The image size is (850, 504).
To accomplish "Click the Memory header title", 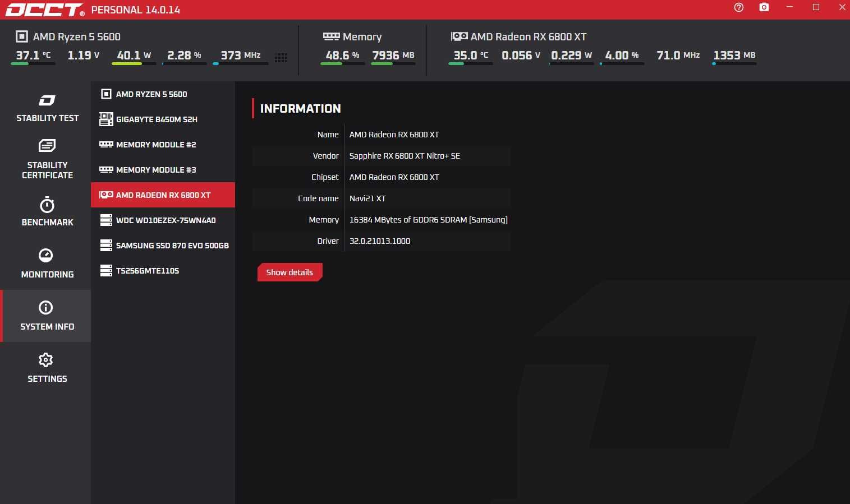I will (x=362, y=37).
